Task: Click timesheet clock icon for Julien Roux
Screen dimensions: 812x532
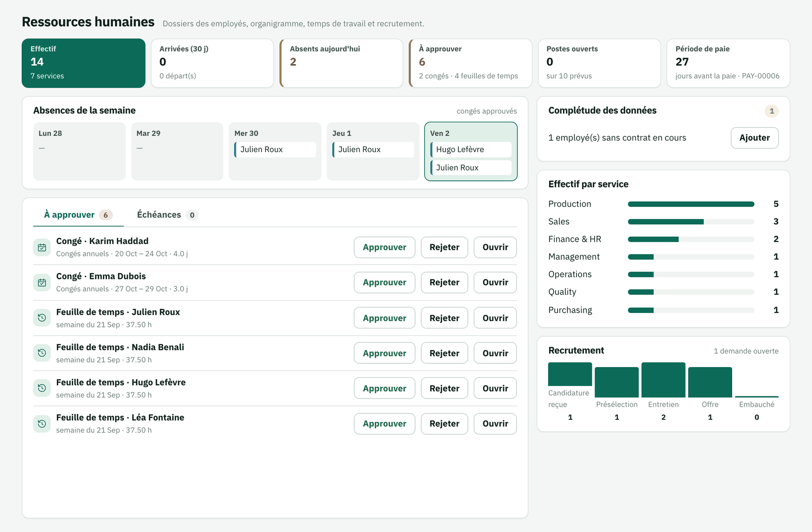Action: 42,318
